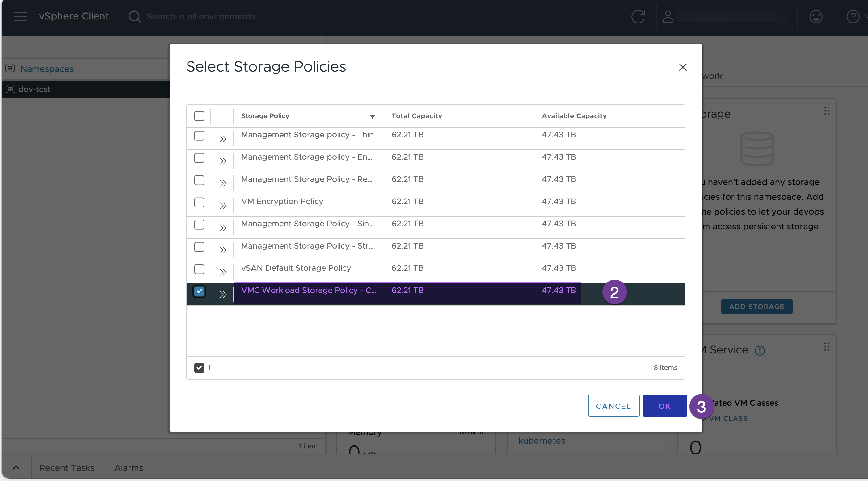868x481 pixels.
Task: Click VM Encryption Policy name text
Action: (x=282, y=201)
